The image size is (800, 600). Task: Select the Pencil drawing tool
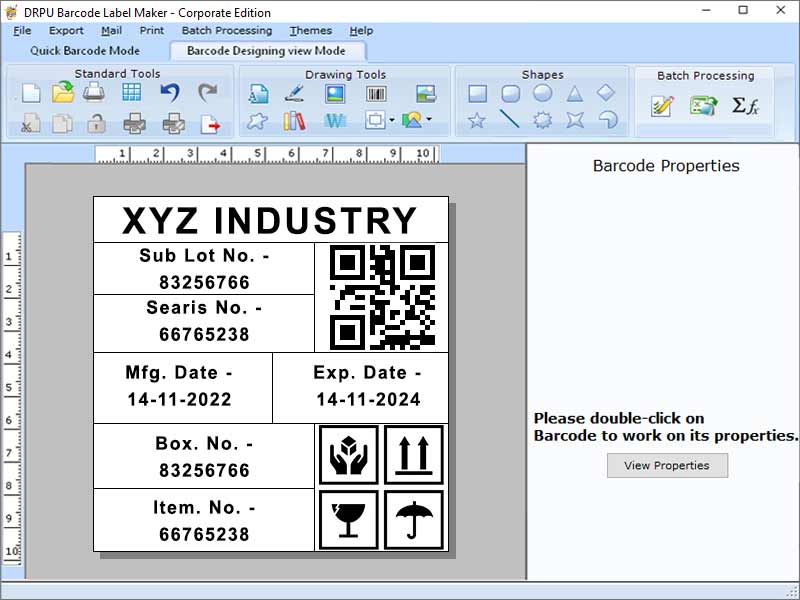pos(293,92)
